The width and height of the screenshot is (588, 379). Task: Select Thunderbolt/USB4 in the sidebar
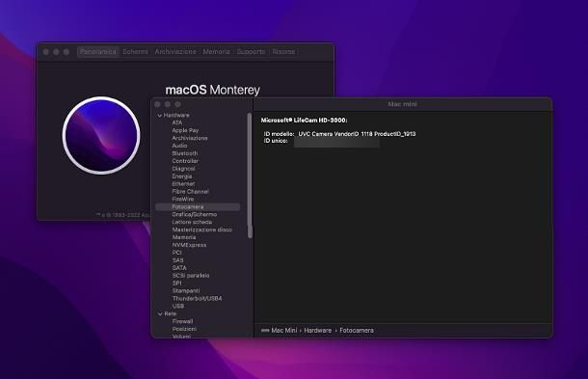(197, 298)
